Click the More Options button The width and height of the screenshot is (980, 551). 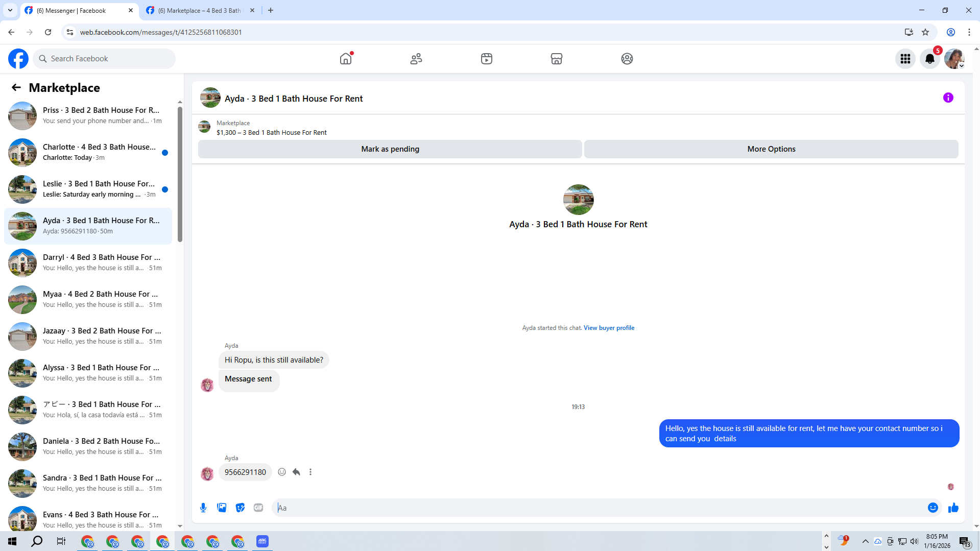click(x=771, y=149)
